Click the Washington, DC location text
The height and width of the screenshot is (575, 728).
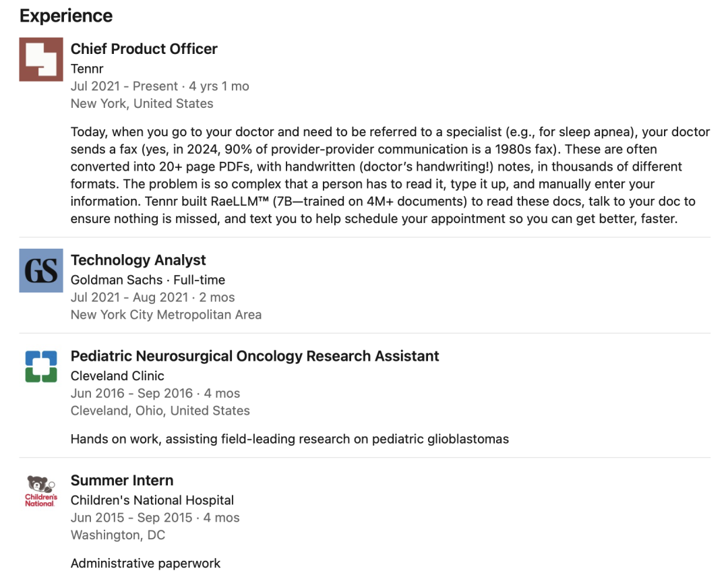(117, 535)
